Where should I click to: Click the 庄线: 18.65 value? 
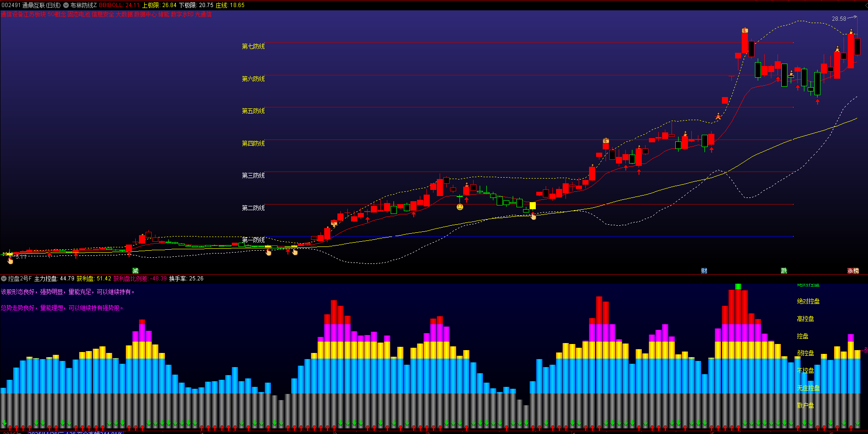pos(230,5)
